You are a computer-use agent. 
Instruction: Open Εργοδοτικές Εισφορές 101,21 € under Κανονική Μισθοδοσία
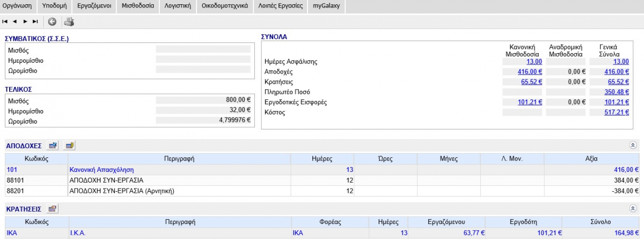[x=530, y=103]
